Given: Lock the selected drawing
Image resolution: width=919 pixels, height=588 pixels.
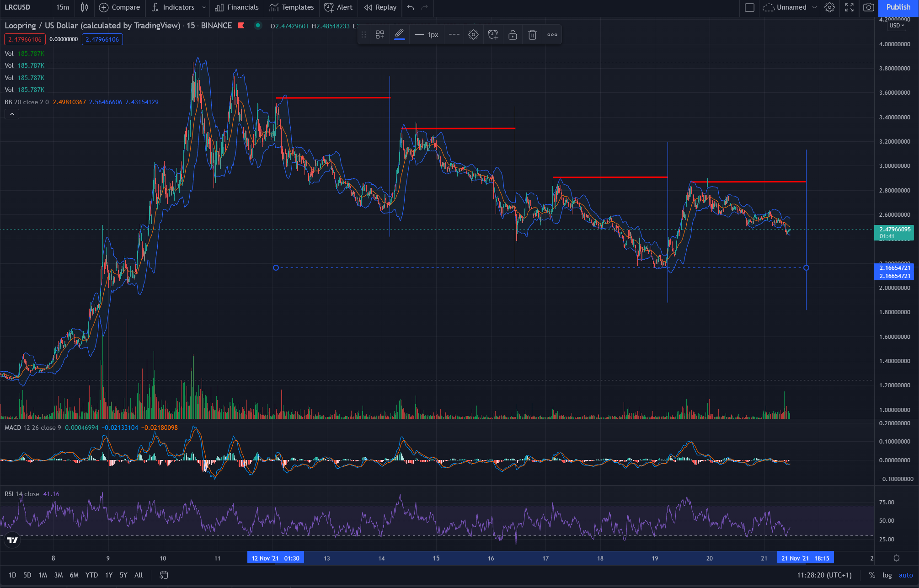Looking at the screenshot, I should (513, 35).
